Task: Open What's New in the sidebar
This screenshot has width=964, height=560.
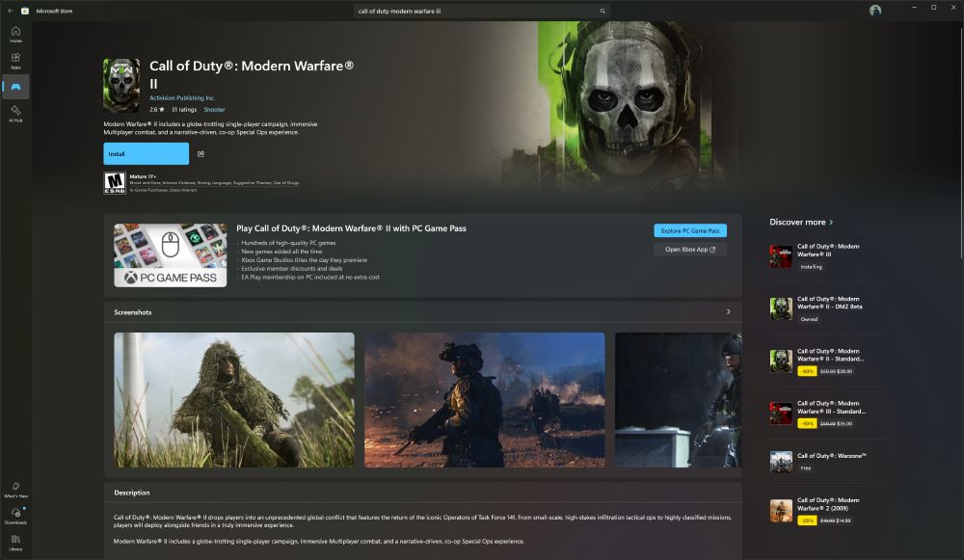Action: (x=15, y=490)
